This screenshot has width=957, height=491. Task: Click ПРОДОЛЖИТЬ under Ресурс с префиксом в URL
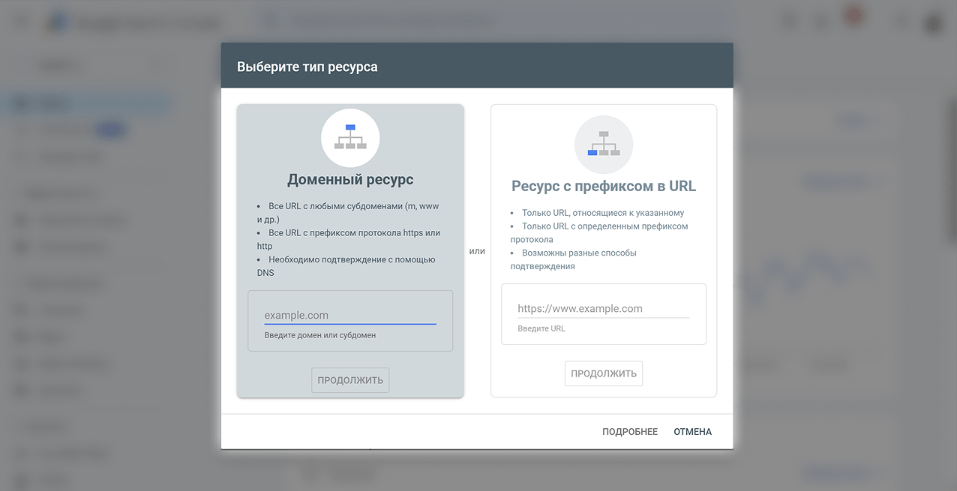[604, 373]
